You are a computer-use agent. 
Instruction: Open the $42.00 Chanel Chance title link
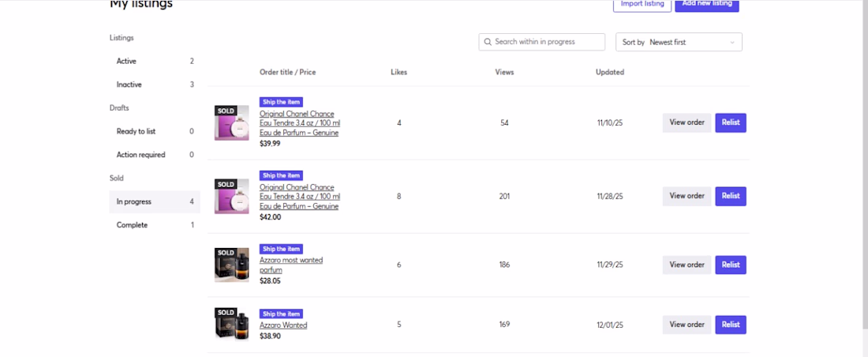300,197
